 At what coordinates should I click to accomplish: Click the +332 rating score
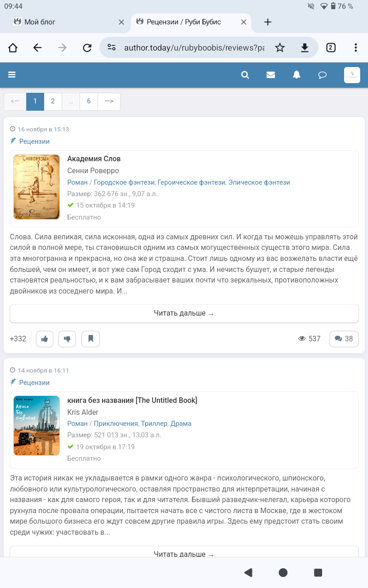(18, 339)
